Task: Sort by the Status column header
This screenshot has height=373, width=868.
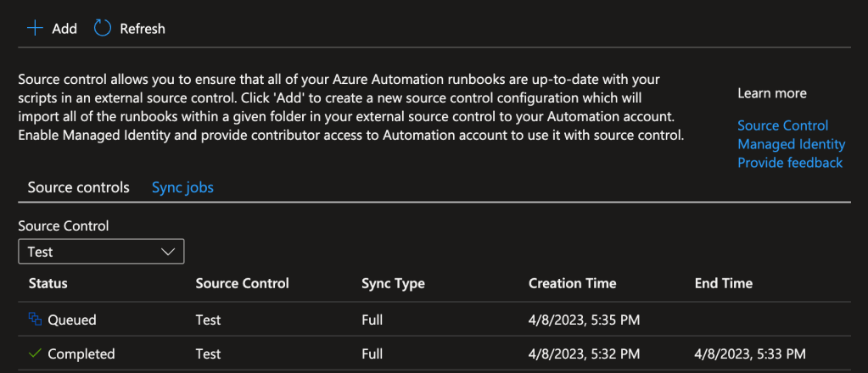Action: click(x=48, y=283)
